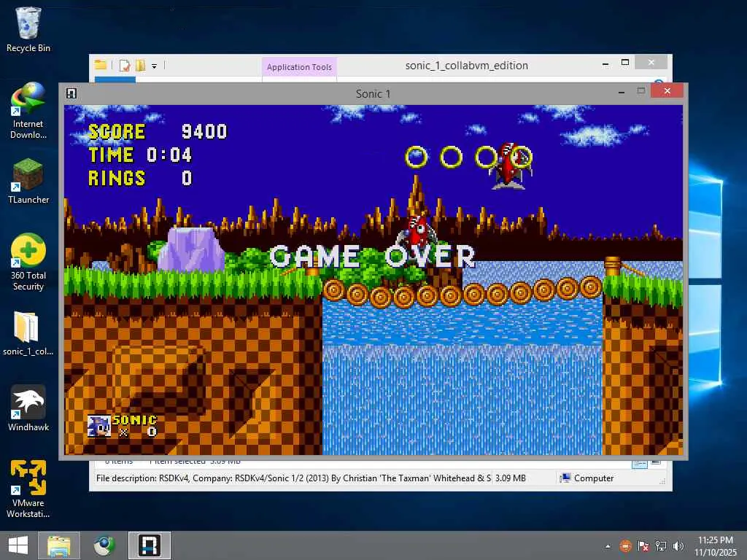Open File Explorer from the taskbar
This screenshot has width=747, height=560.
[59, 545]
